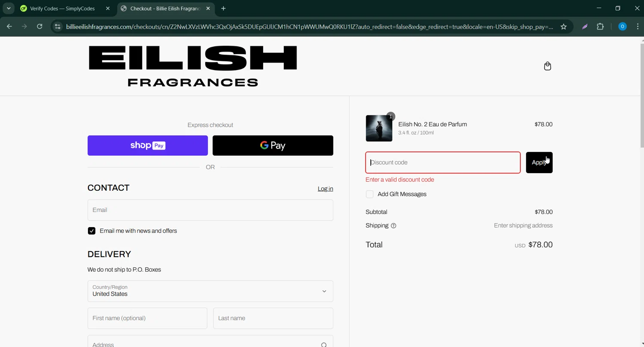Open the browser Extensions puzzle icon
The height and width of the screenshot is (347, 644).
click(600, 27)
